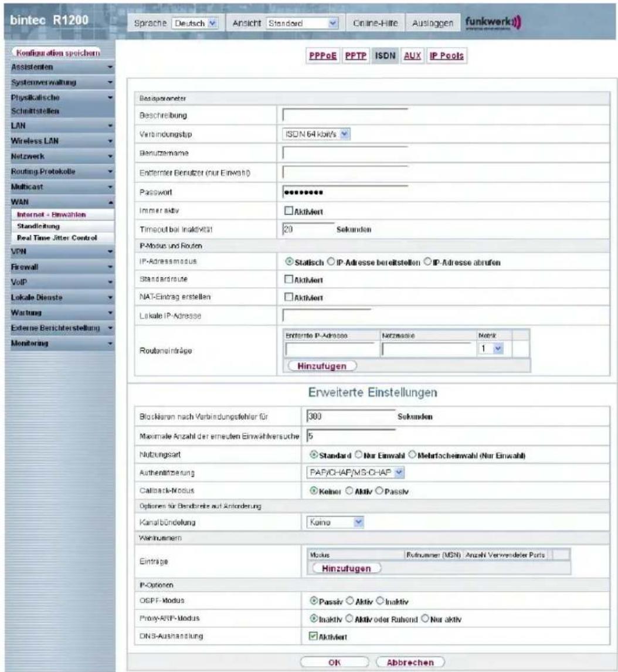The image size is (618, 672).
Task: Tick the NAT-Eintrag erstellen checkbox
Action: point(288,297)
